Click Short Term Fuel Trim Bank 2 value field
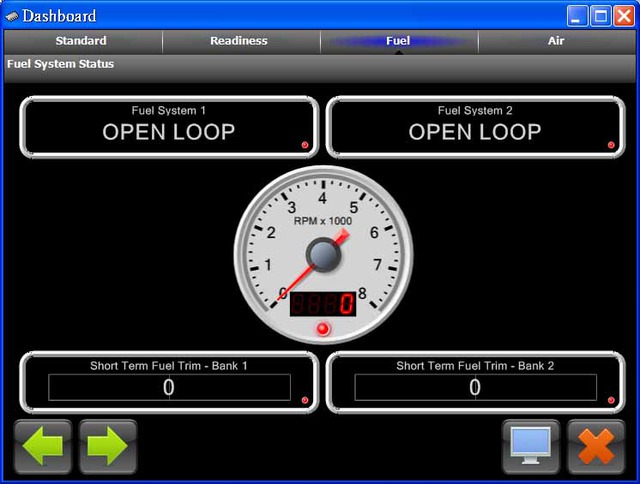640x484 pixels. (x=475, y=388)
